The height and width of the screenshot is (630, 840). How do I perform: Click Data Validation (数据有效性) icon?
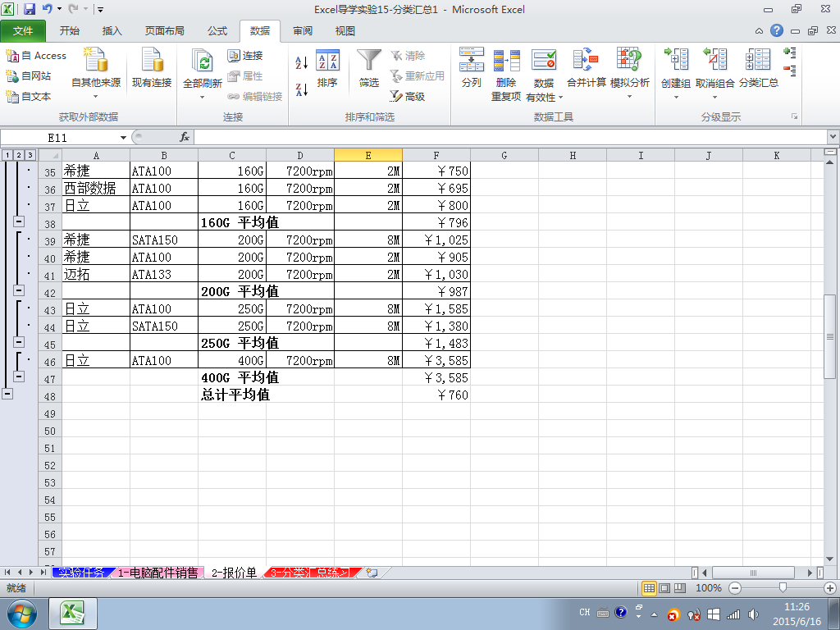(544, 60)
